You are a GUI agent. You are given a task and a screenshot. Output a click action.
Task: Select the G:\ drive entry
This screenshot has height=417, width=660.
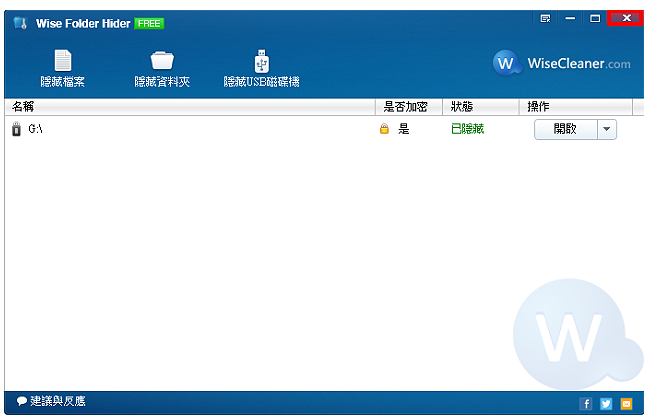click(35, 129)
